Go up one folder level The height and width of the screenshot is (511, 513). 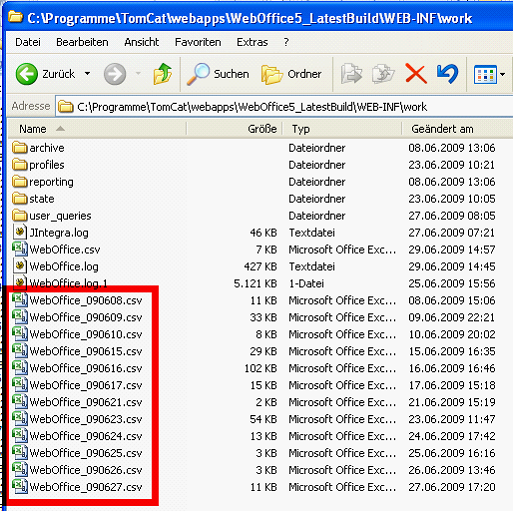click(x=163, y=74)
